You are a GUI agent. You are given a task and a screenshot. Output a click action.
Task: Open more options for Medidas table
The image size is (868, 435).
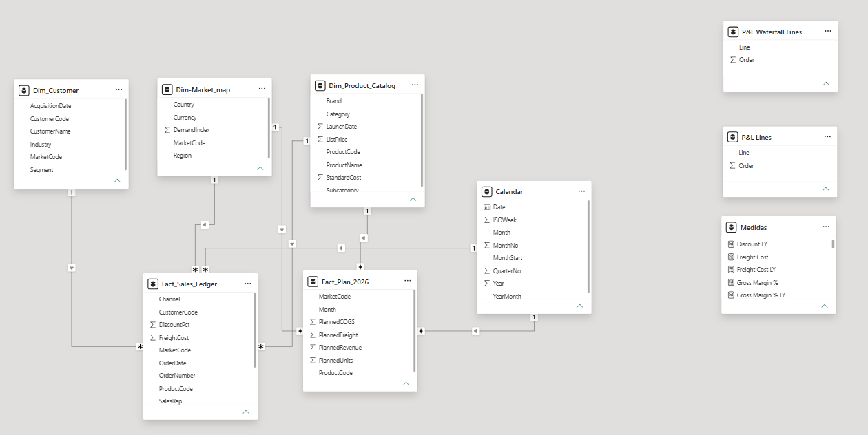click(826, 226)
